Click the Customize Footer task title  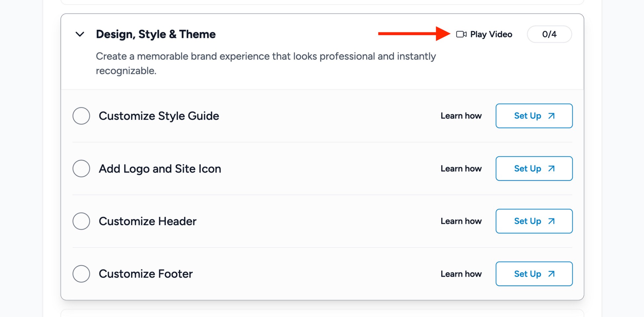point(146,274)
